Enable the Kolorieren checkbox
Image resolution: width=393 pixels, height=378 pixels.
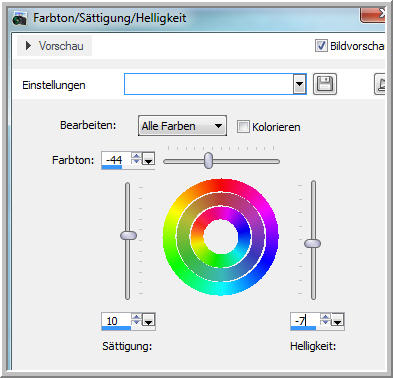[x=243, y=127]
